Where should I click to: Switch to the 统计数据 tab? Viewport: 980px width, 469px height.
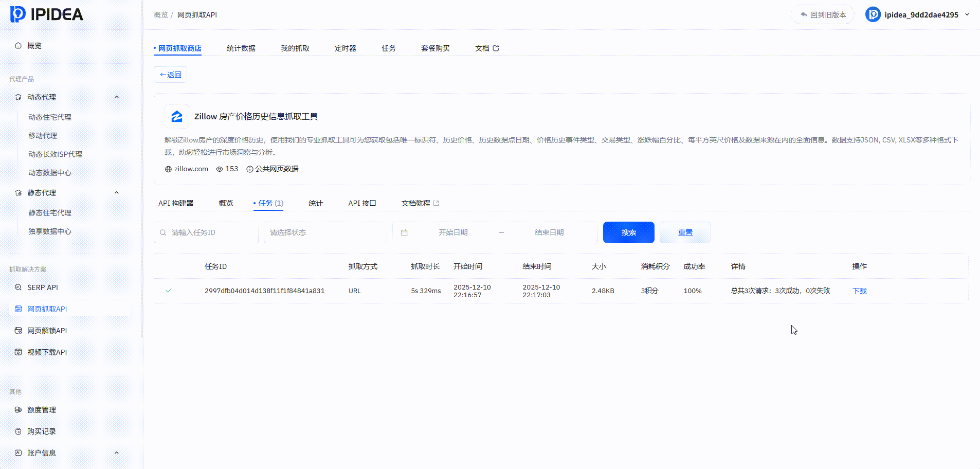pyautogui.click(x=241, y=48)
